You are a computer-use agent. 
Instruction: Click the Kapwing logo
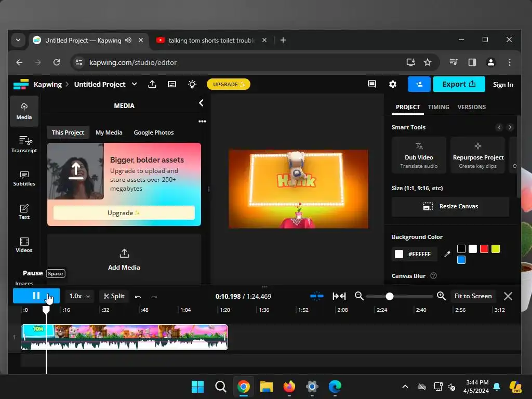pyautogui.click(x=21, y=85)
